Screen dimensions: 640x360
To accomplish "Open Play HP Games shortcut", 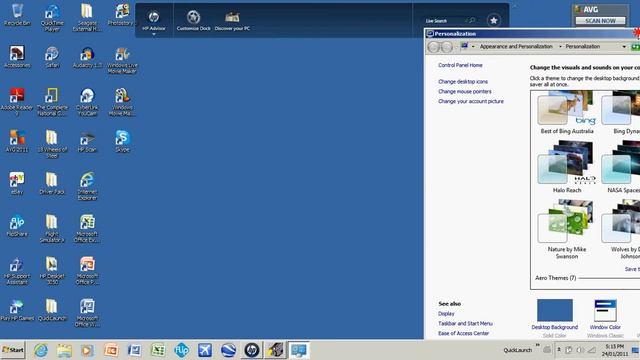I will [x=17, y=310].
